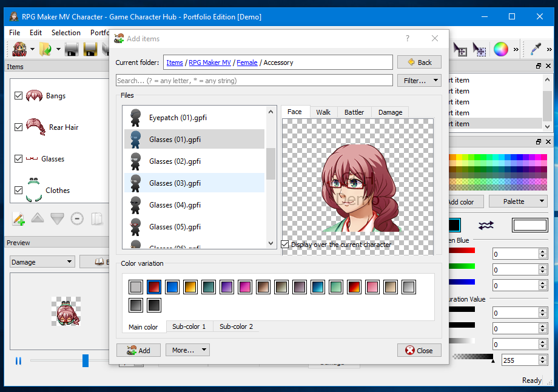
Task: Select the orange color variation swatch
Action: pyautogui.click(x=190, y=286)
